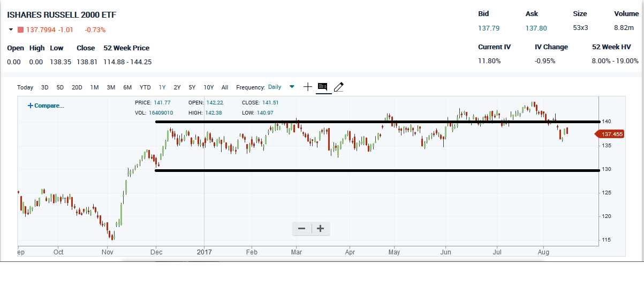This screenshot has width=644, height=286.
Task: Open the chart annotation comment icon
Action: click(x=322, y=87)
